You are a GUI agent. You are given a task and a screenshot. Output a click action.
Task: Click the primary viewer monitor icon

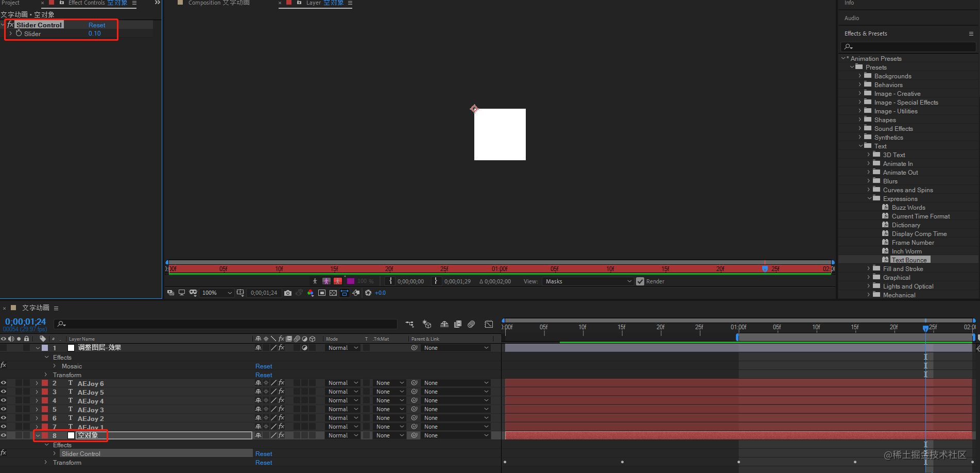point(182,293)
